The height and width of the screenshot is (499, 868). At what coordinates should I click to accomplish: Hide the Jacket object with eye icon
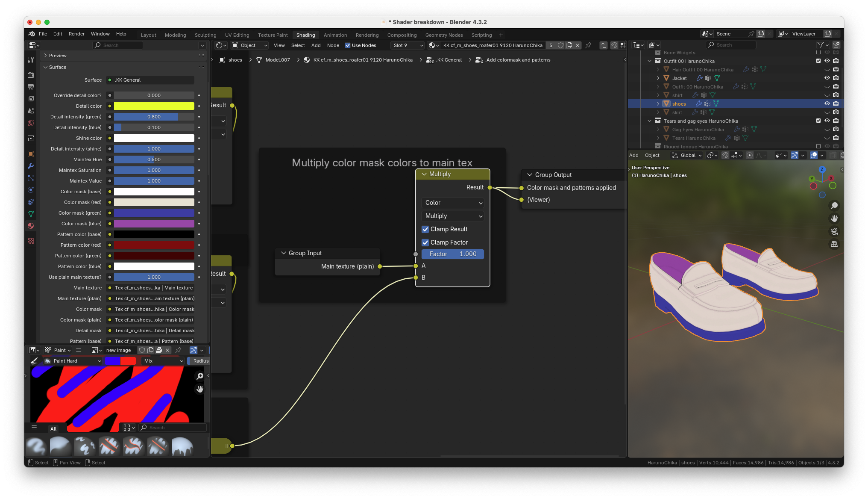click(x=827, y=78)
